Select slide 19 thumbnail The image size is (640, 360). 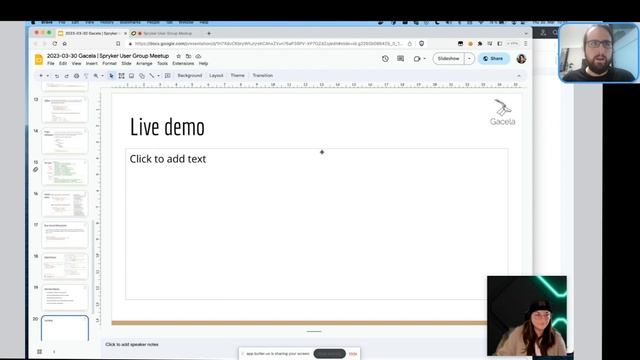(65, 298)
